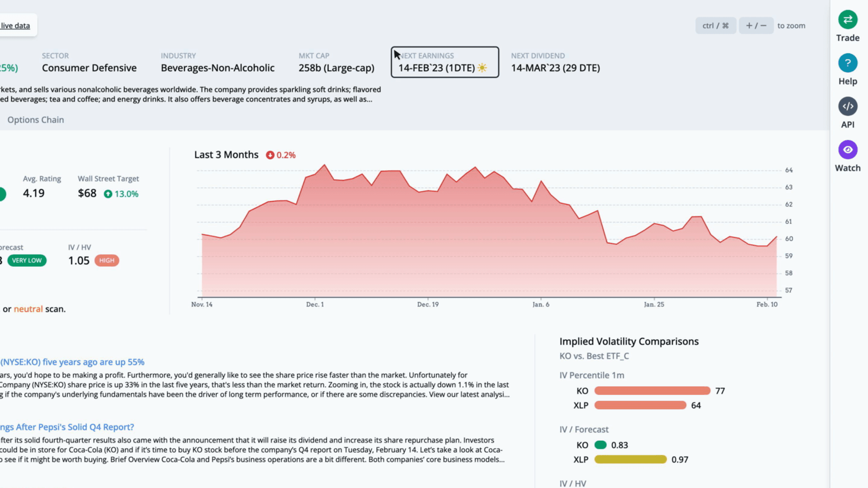Open the API code icon

click(x=848, y=106)
